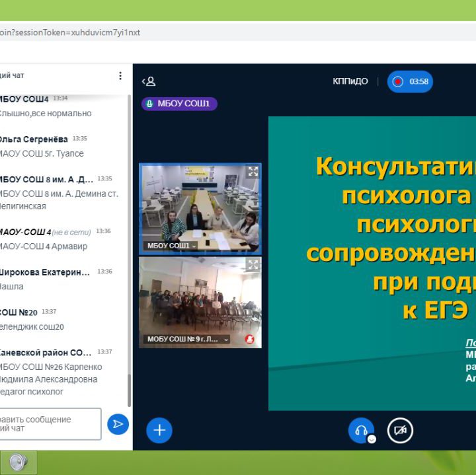Toggle the user list panel icon

(149, 81)
